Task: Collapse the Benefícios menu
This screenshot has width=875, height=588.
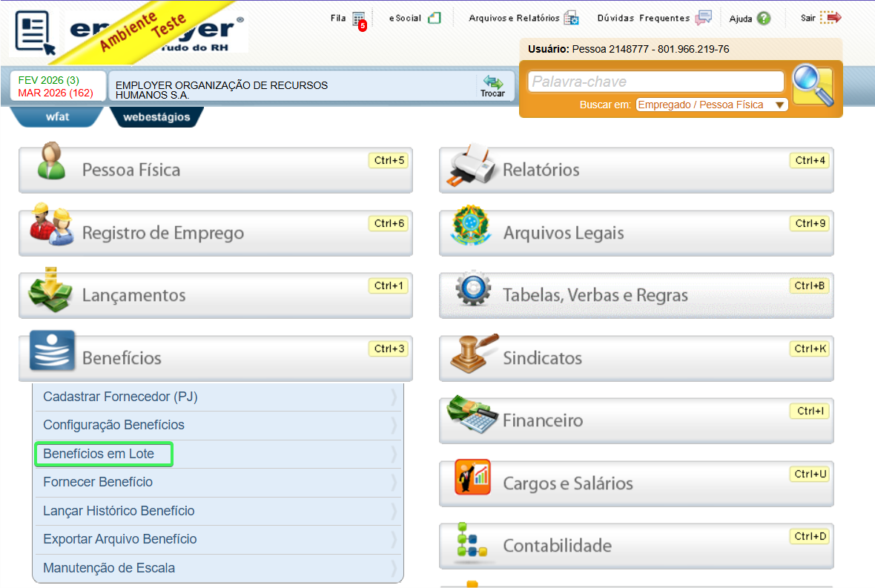Action: pyautogui.click(x=215, y=358)
